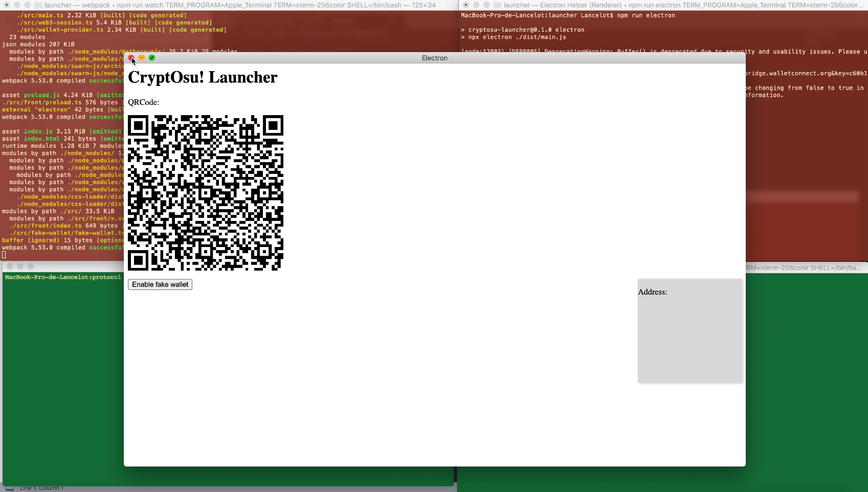The height and width of the screenshot is (492, 868).
Task: Click the '> npx electron ./dist/main.js' line
Action: click(x=514, y=37)
